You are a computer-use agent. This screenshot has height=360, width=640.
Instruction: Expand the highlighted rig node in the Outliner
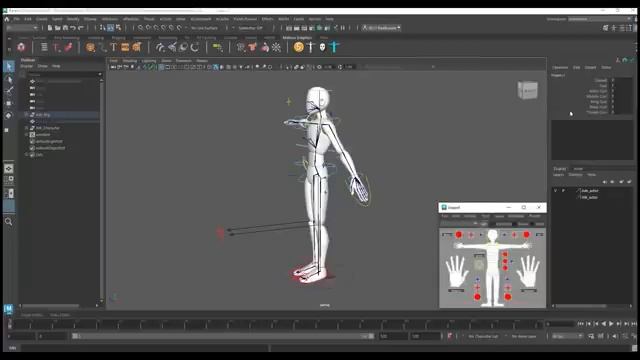pos(27,115)
